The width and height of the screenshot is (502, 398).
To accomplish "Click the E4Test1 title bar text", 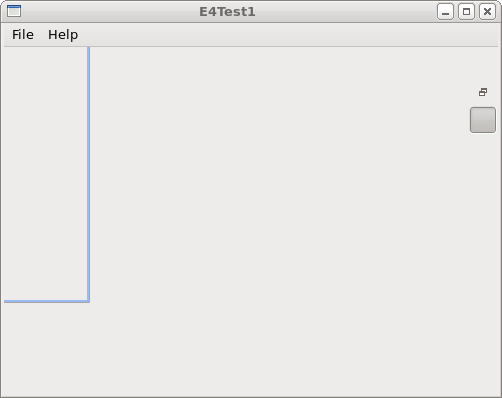I will (227, 12).
